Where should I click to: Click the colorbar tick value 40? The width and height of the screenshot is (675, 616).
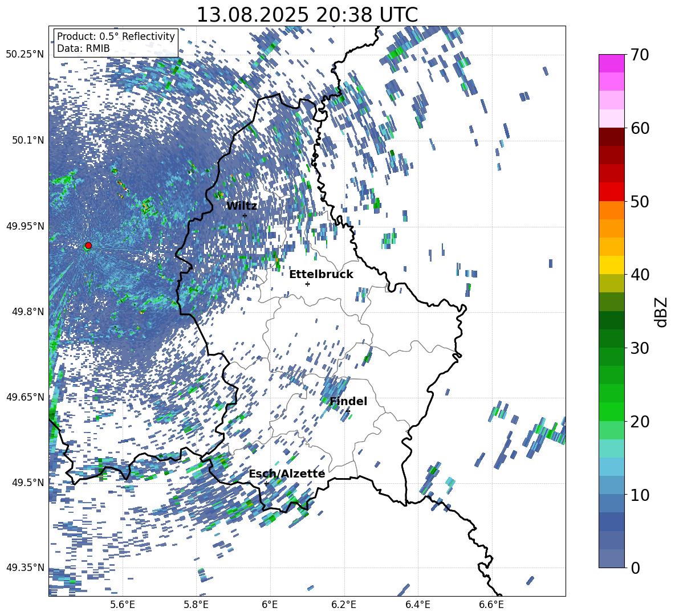640,275
